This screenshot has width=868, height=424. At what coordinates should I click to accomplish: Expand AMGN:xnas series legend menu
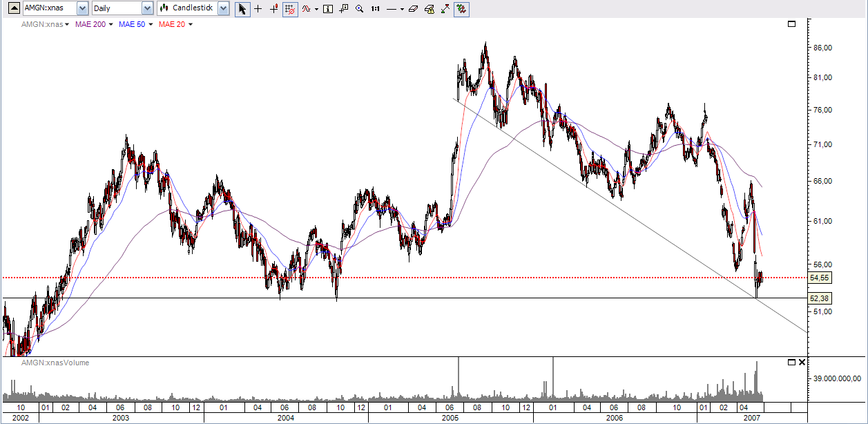[67, 24]
